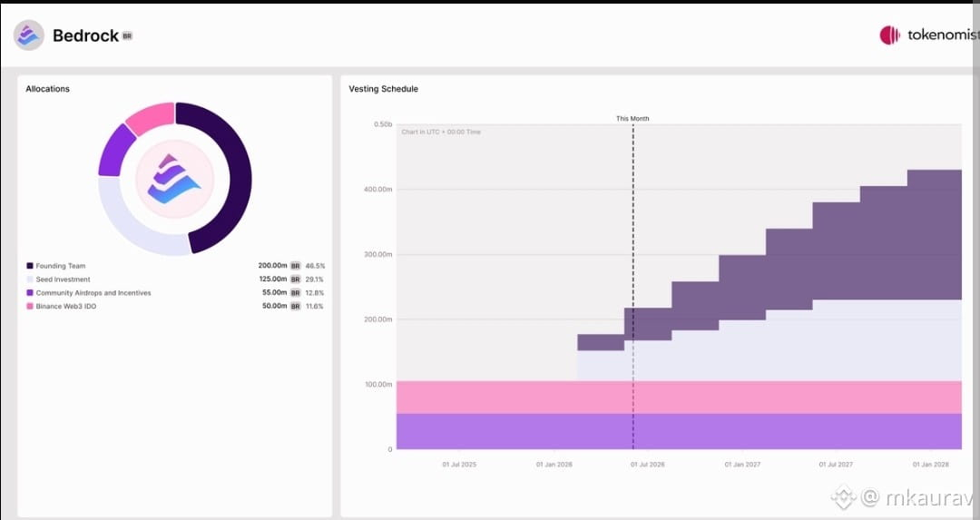Viewport: 980px width, 520px height.
Task: Select the Seed Investment color swatch
Action: [29, 280]
